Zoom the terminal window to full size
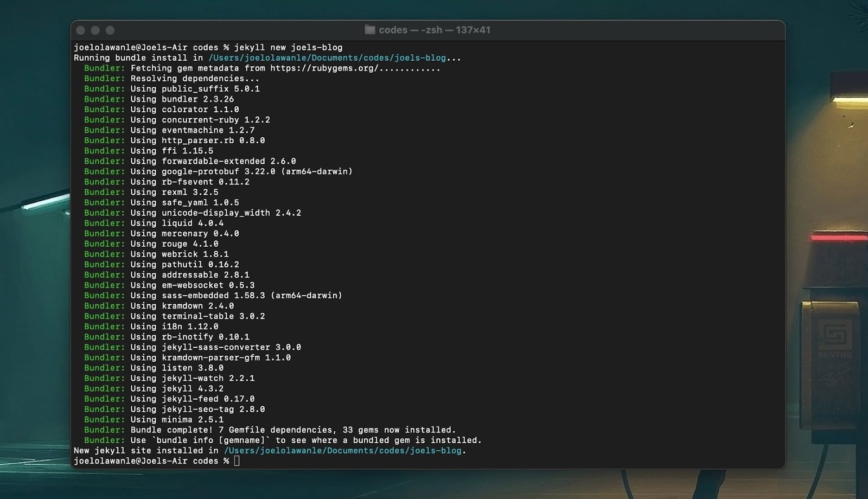This screenshot has width=868, height=499. (110, 30)
